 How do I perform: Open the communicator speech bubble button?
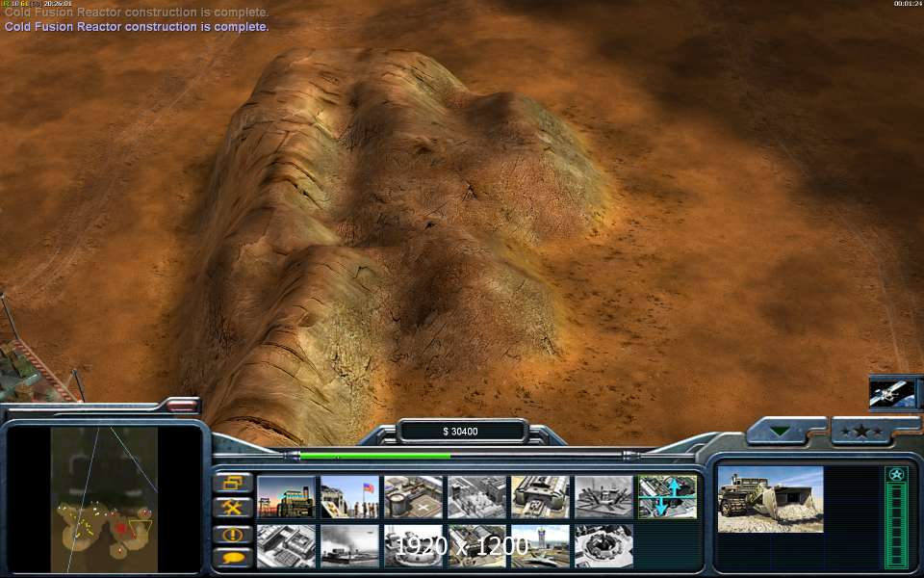point(233,558)
